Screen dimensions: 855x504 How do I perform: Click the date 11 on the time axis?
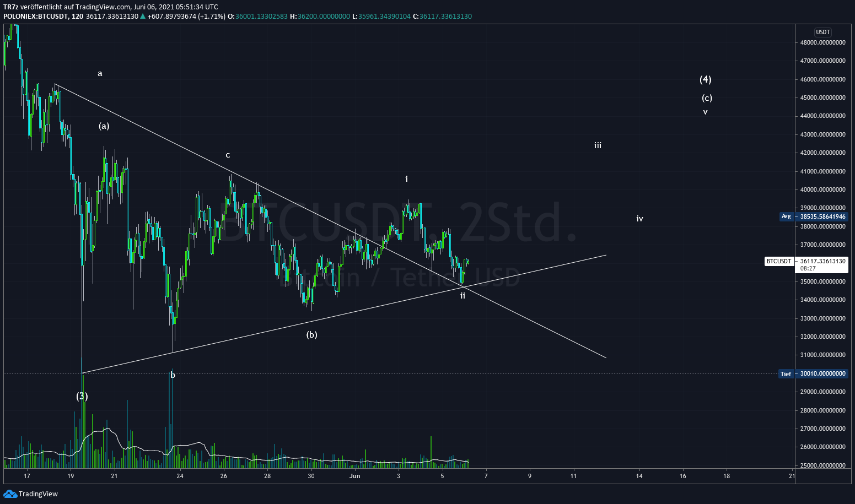click(573, 476)
